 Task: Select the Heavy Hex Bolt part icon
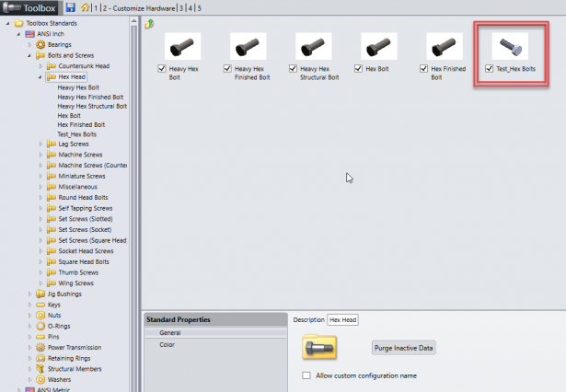tap(182, 47)
